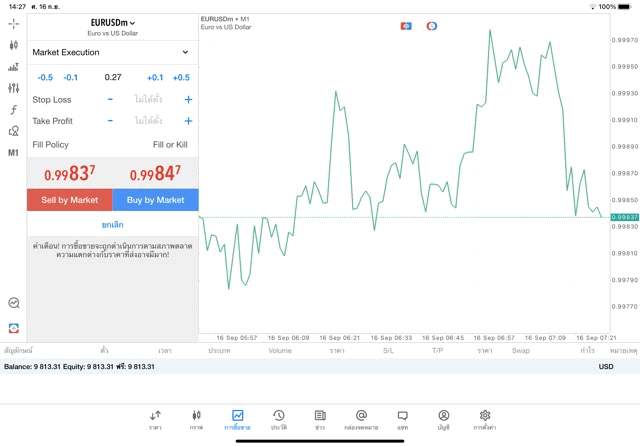Decrease Take Profit with minus button

tap(110, 121)
